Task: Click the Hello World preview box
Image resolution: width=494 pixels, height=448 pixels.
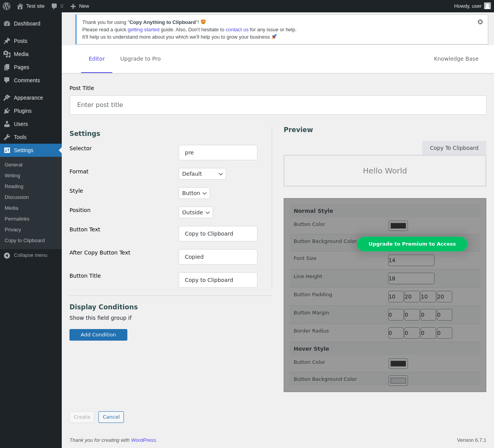Action: click(x=385, y=171)
